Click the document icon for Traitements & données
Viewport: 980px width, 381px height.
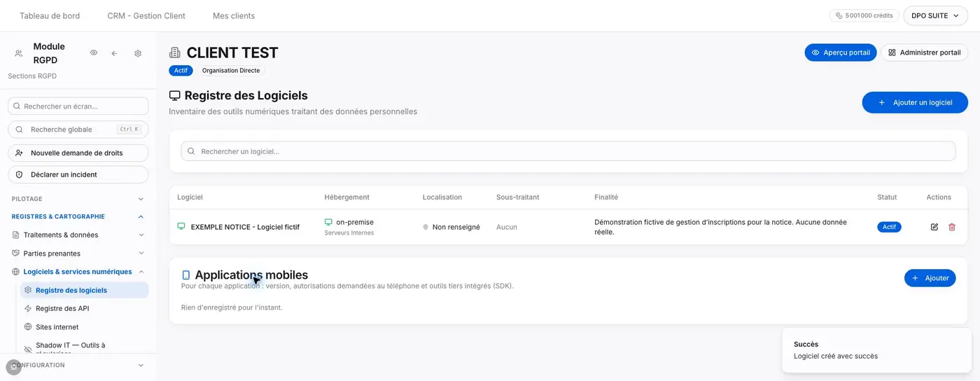[16, 235]
